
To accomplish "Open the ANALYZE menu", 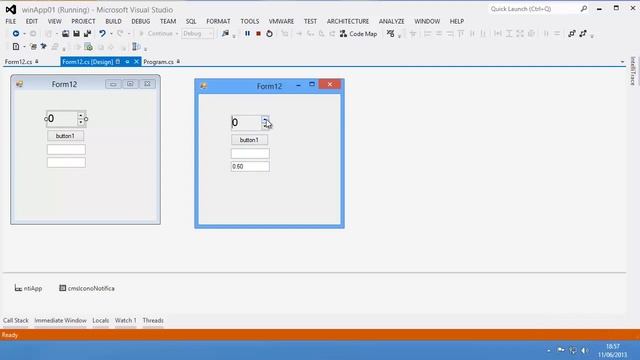I will click(x=391, y=21).
